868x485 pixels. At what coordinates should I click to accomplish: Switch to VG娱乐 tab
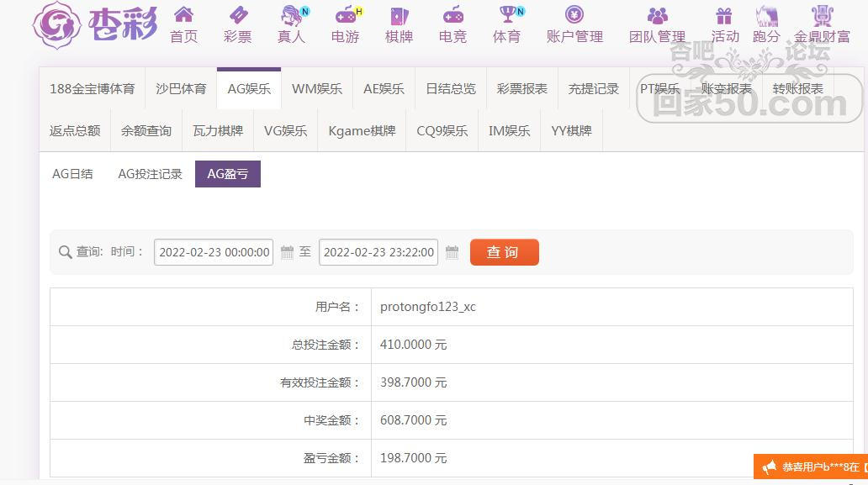(285, 130)
